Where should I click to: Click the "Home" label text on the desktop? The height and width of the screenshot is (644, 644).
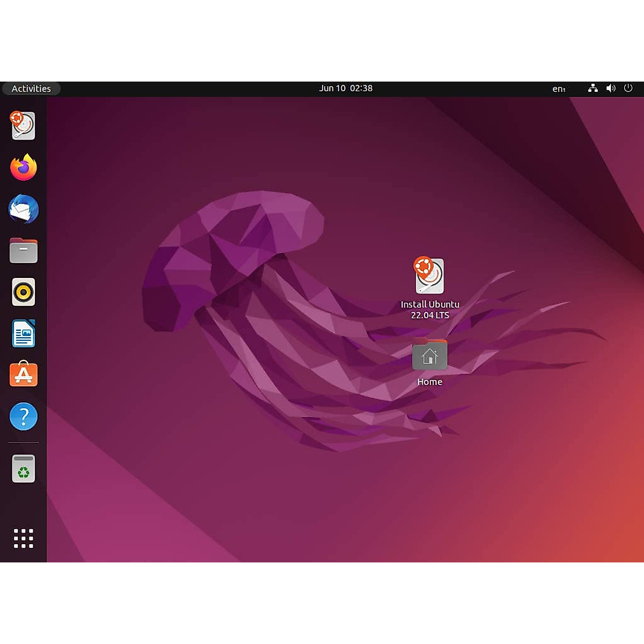click(429, 382)
